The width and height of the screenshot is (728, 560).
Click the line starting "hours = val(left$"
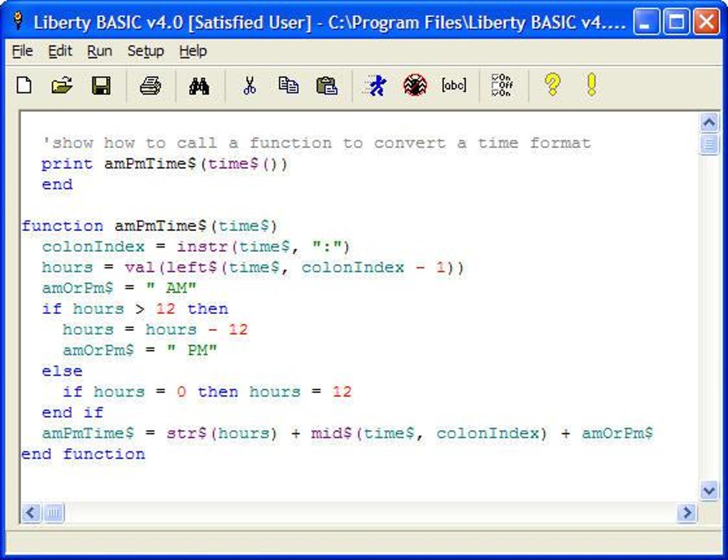click(x=253, y=268)
